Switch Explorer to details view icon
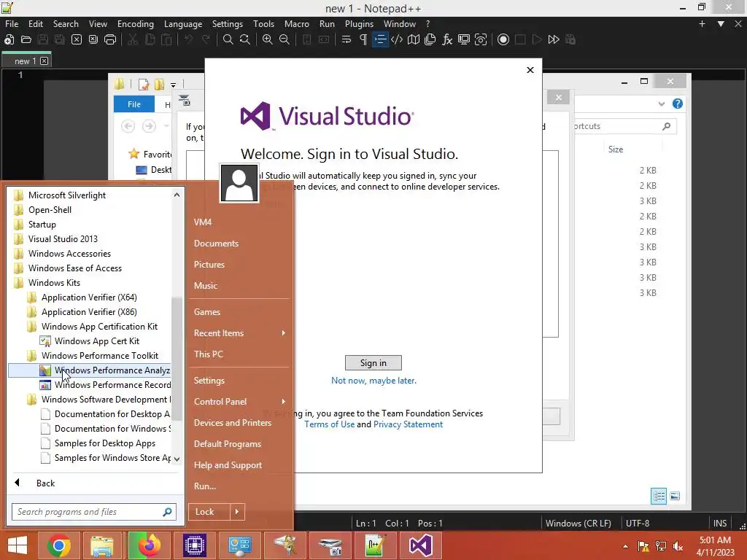 pos(659,496)
